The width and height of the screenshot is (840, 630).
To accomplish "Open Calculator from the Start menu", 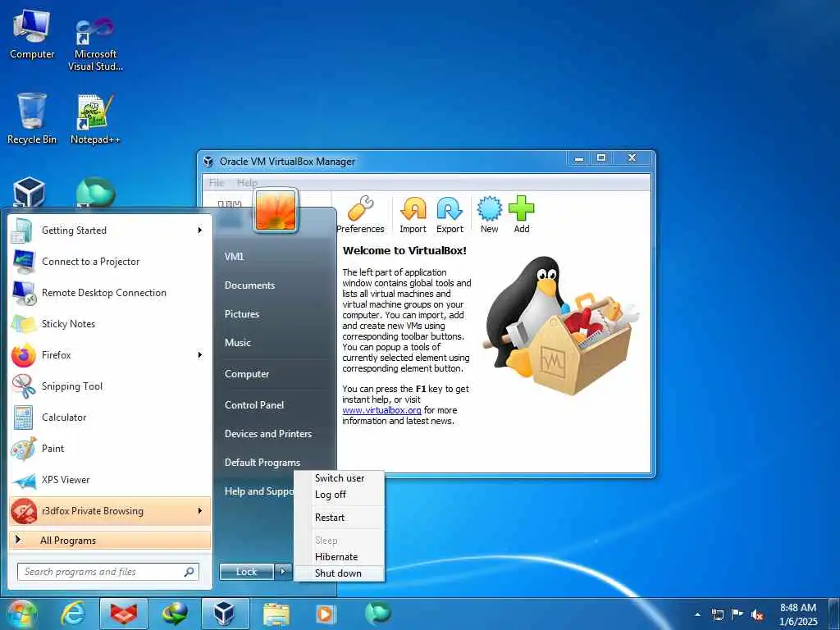I will coord(110,418).
